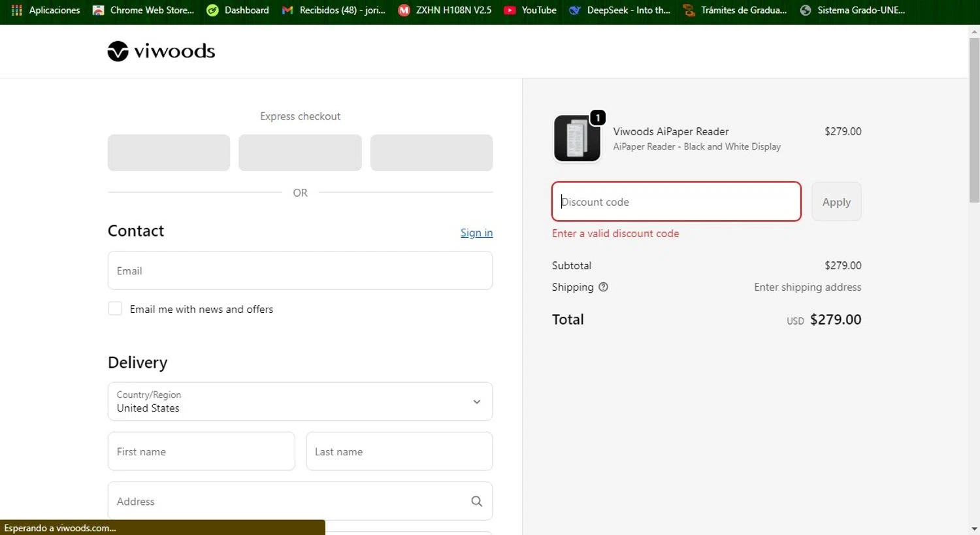
Task: Click the scrollbar down arrow
Action: tap(974, 528)
